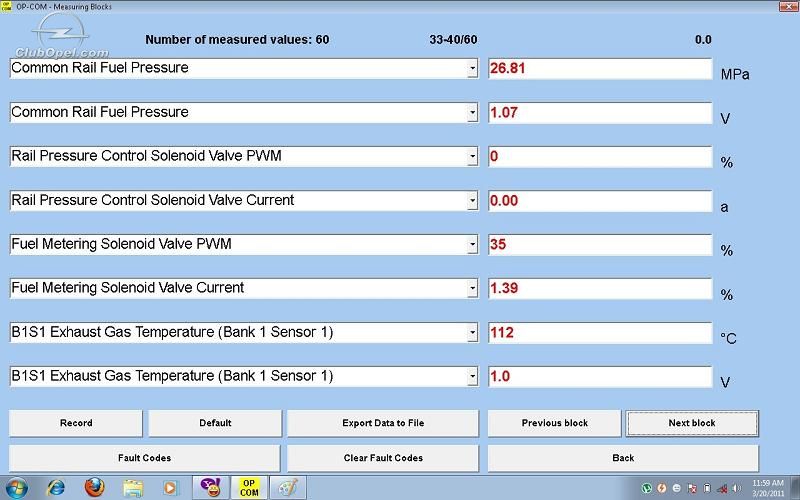Screen dimensions: 800x500
Task: Click the 26.81 fuel pressure value field
Action: 600,68
